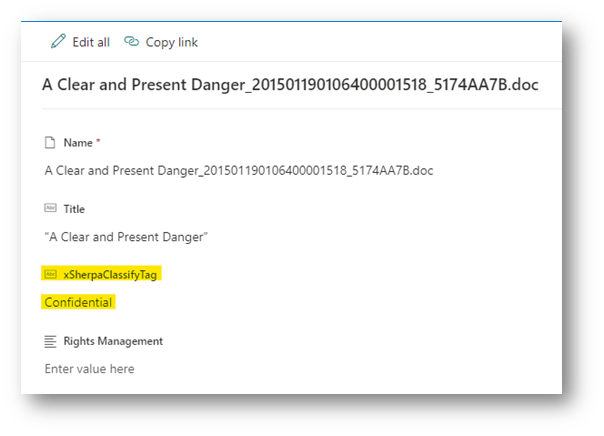Select the Rights Management field label

pyautogui.click(x=113, y=341)
